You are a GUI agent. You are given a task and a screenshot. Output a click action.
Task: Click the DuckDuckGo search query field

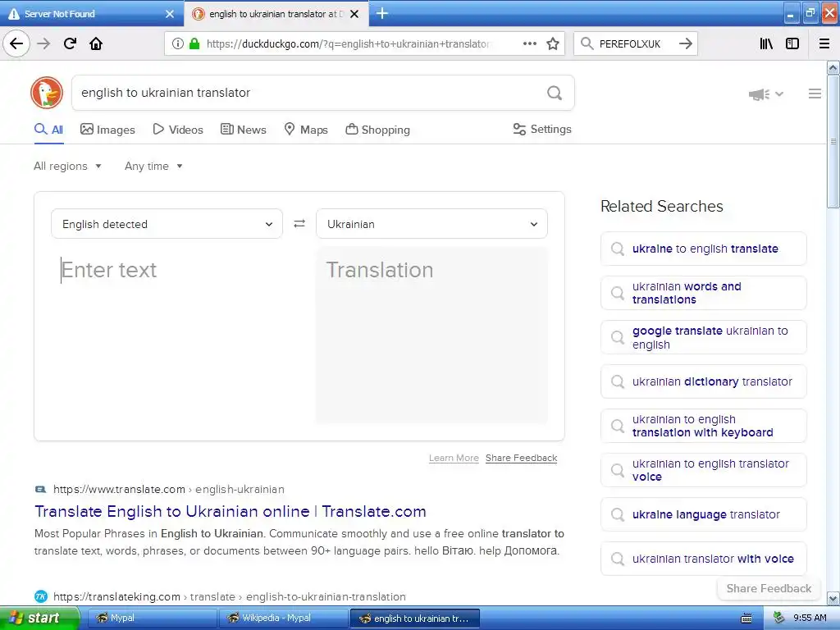point(311,93)
